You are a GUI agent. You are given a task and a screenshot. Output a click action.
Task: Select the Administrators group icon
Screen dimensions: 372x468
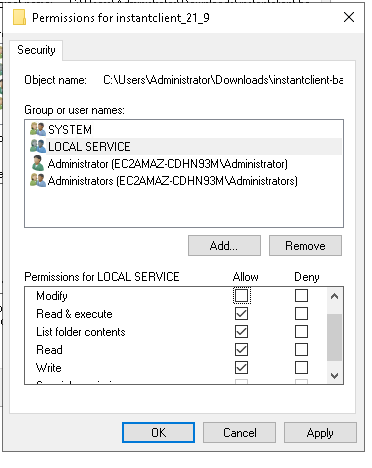click(38, 181)
